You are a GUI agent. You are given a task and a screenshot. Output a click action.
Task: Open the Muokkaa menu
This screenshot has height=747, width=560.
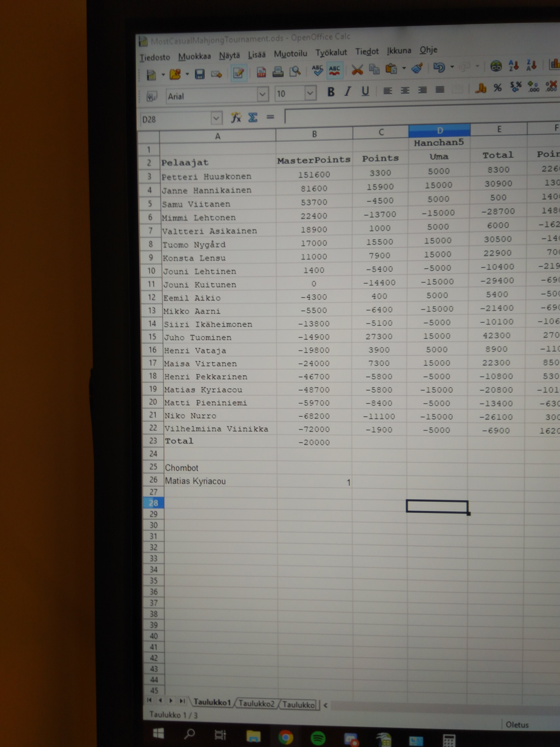coord(194,56)
